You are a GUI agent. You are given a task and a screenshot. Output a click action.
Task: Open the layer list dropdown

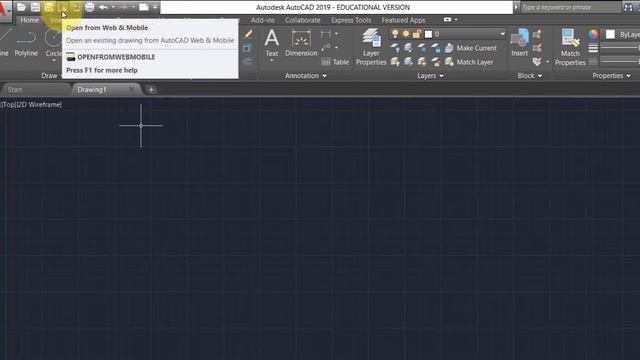click(502, 34)
